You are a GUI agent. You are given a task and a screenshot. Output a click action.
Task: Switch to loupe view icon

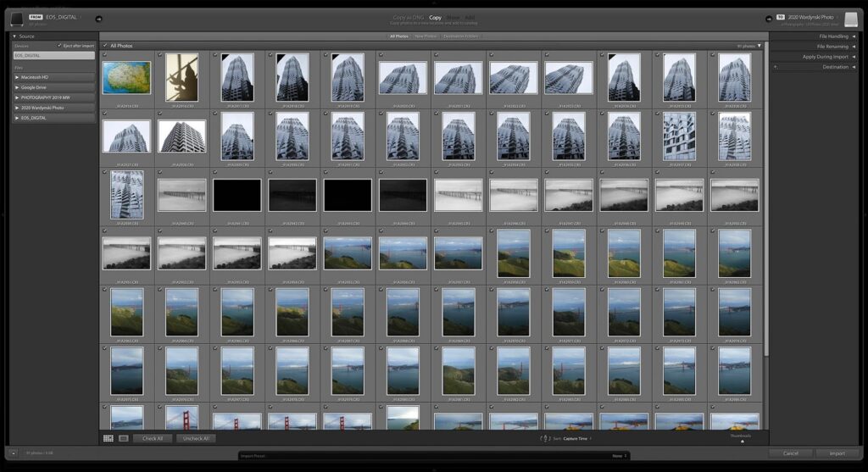click(124, 438)
